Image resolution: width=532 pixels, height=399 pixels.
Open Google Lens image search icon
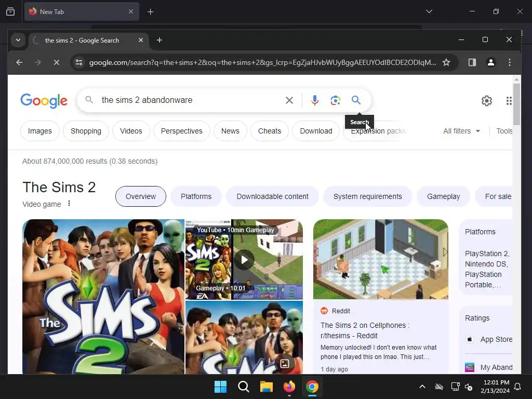[x=335, y=100]
